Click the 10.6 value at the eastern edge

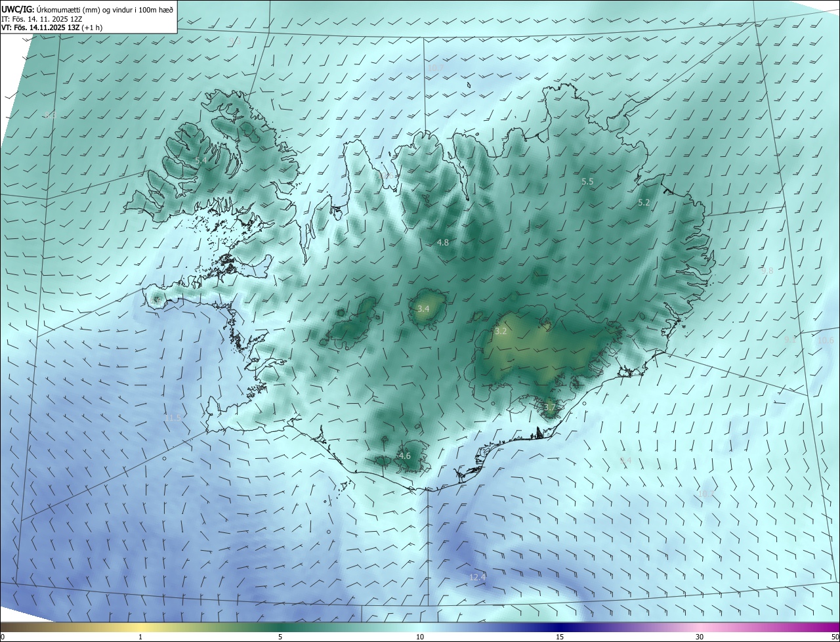pyautogui.click(x=826, y=340)
